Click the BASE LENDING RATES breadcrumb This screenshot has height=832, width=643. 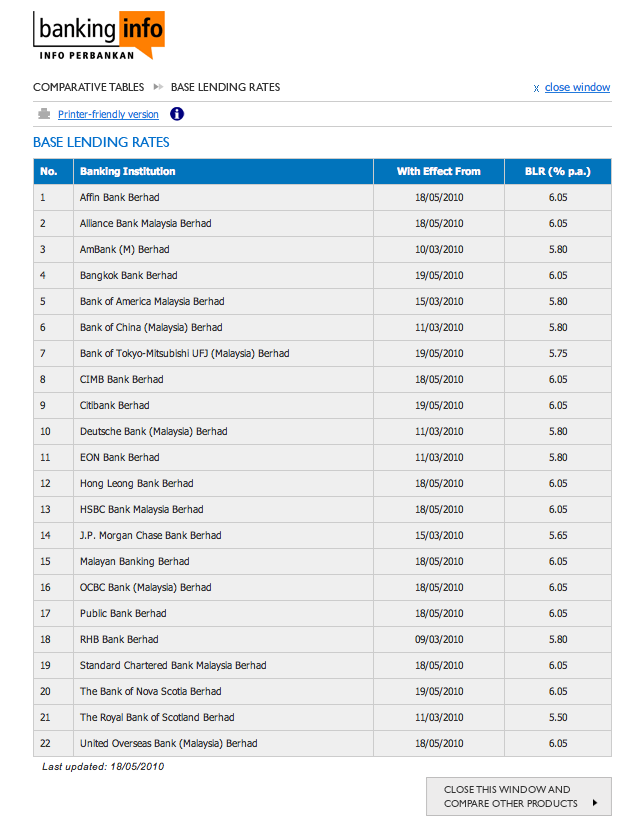tap(225, 87)
